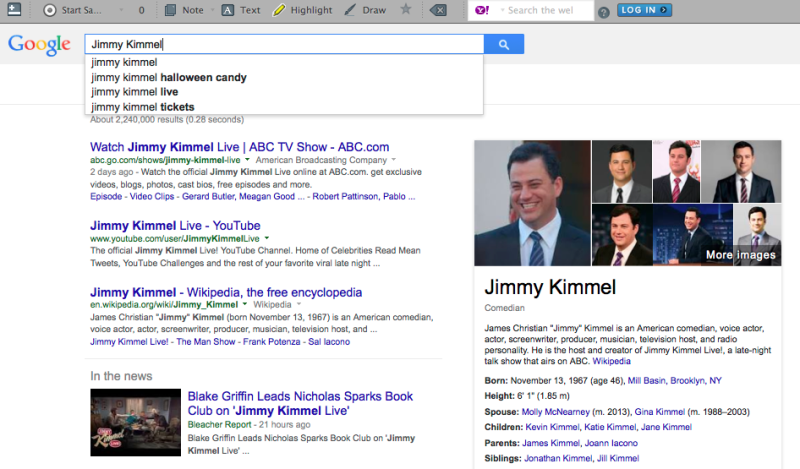Open the dropdown arrow beside Start Sa...

[x=121, y=10]
